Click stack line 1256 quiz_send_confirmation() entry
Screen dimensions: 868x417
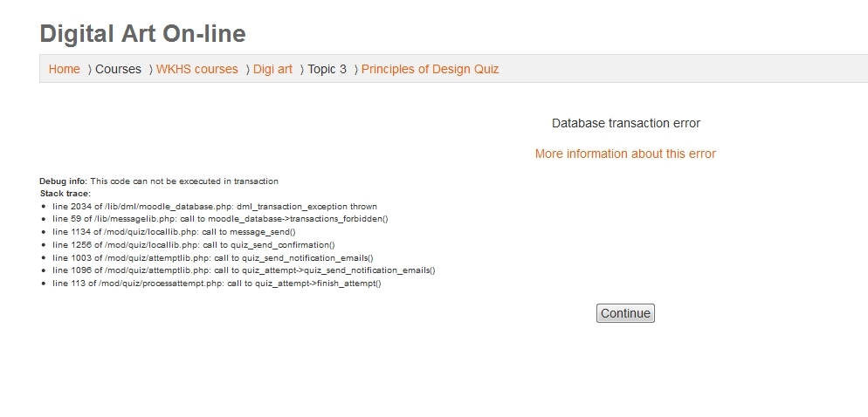(194, 244)
